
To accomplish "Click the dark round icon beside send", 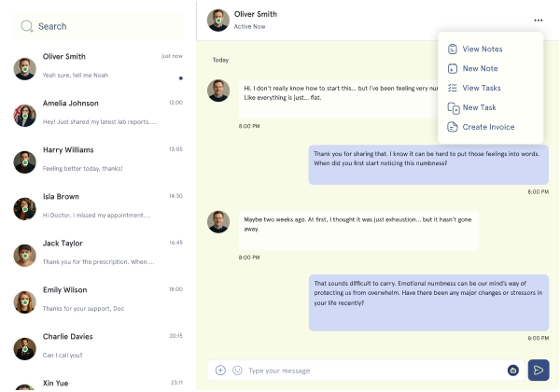I will 513,371.
